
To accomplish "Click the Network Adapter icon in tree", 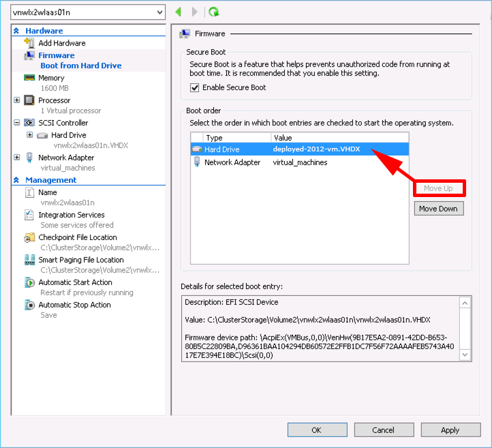I will coord(29,158).
